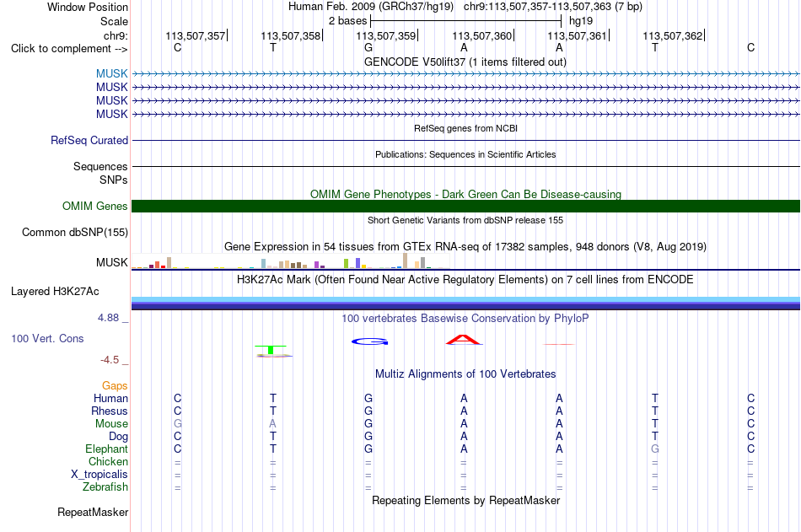
Task: Click the dark green OMIM Genes bar
Action: coord(465,206)
